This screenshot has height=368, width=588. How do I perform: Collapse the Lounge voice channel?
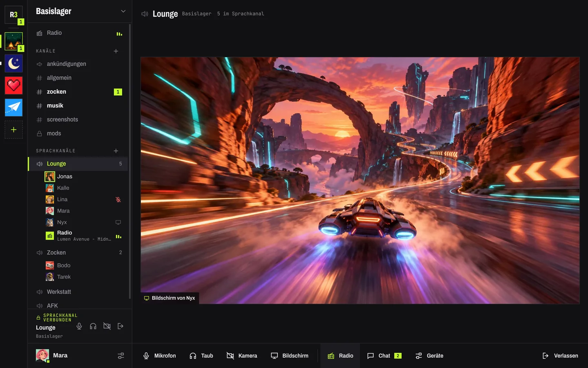coord(78,164)
